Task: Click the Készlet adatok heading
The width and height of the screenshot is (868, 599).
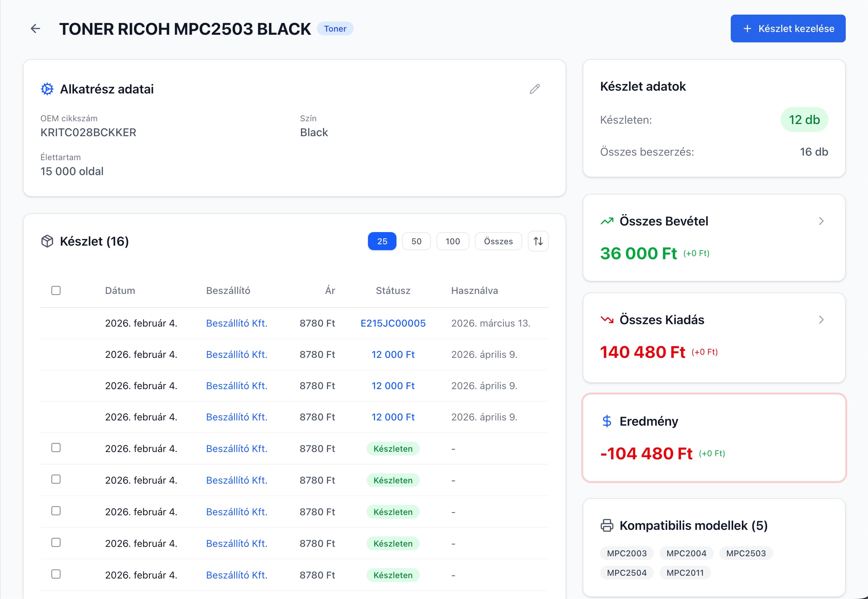Action: pyautogui.click(x=643, y=86)
